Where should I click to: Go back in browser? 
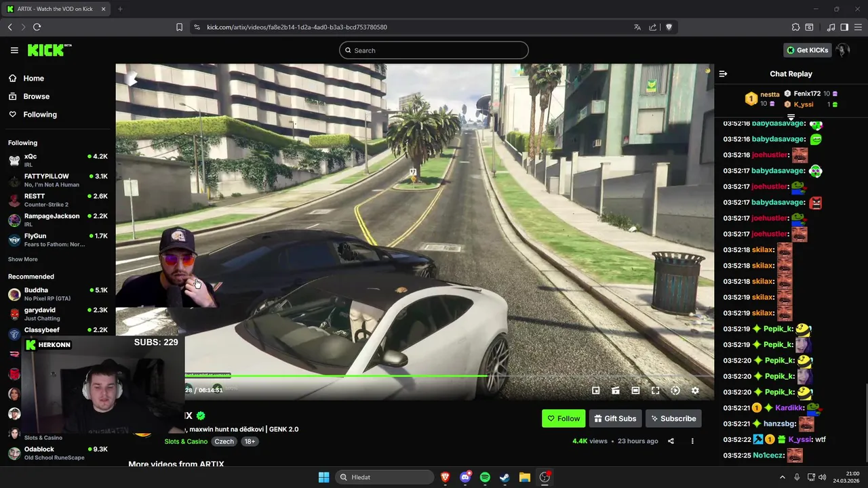(9, 27)
